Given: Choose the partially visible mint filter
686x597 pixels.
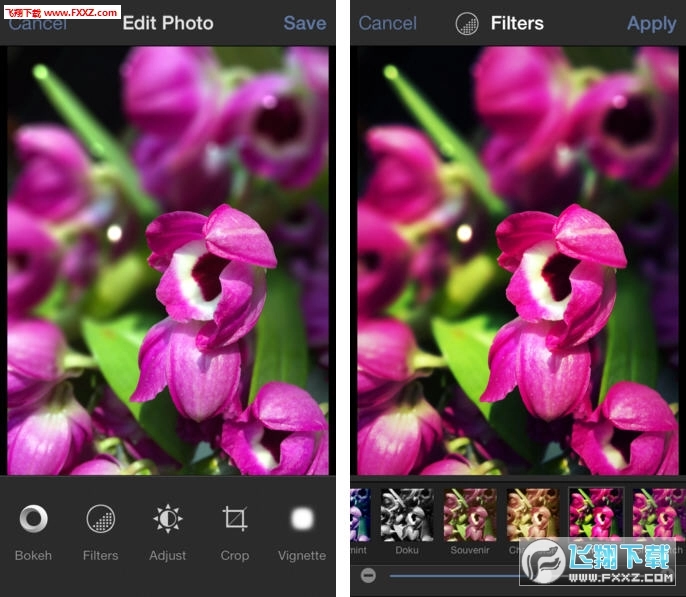Looking at the screenshot, I should pos(360,515).
